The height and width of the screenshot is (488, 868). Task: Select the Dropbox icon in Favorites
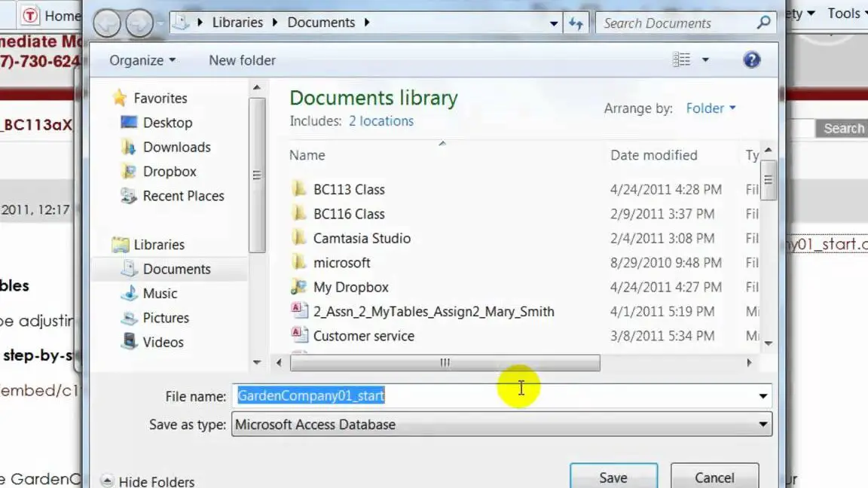128,171
